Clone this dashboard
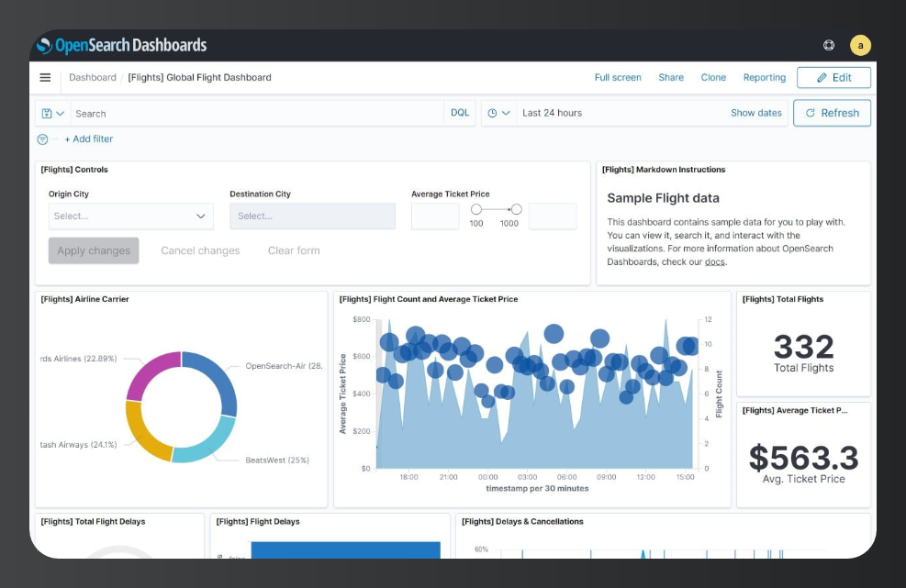Screen dimensions: 906x588 click(x=713, y=77)
